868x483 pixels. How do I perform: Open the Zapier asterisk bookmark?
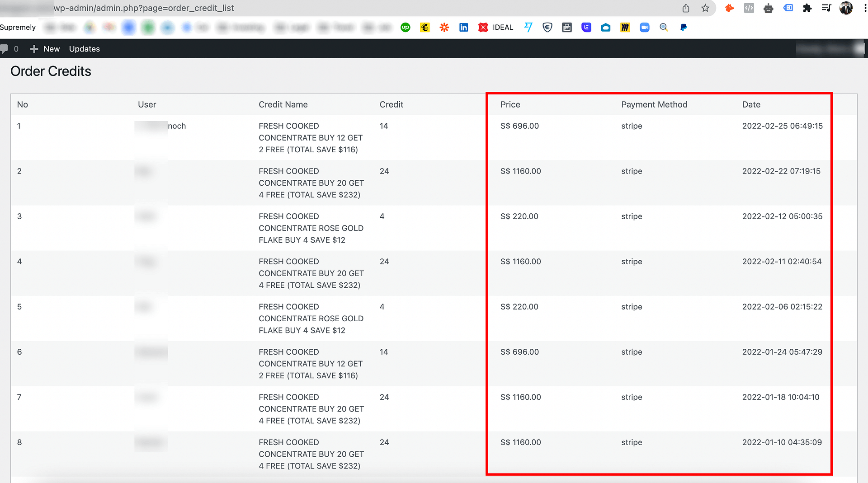coord(444,28)
